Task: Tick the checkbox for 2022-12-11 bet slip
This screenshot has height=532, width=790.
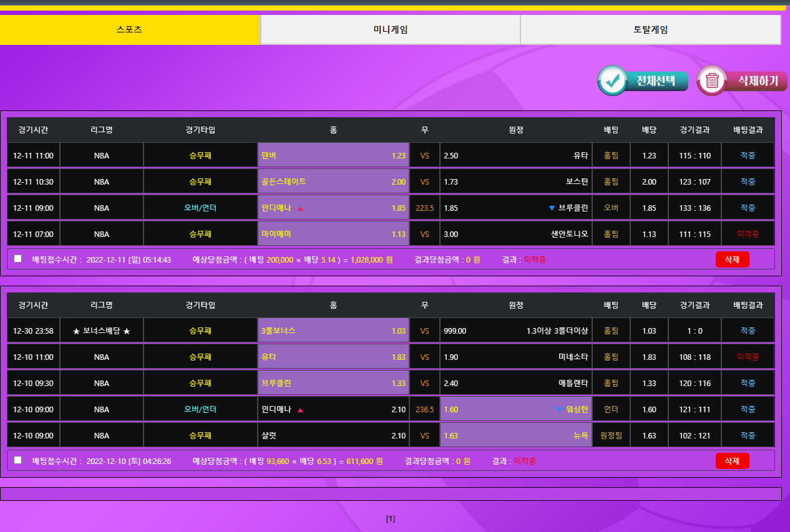Action: click(x=17, y=259)
